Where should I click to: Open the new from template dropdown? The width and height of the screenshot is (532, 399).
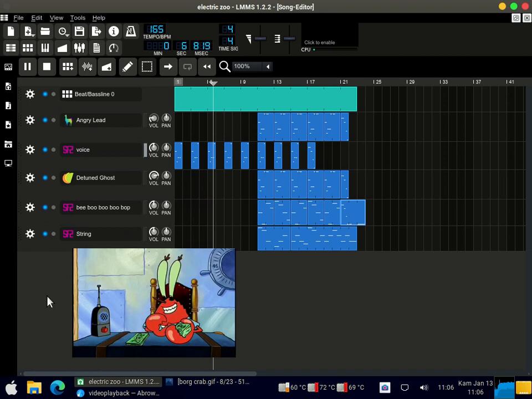pyautogui.click(x=28, y=32)
